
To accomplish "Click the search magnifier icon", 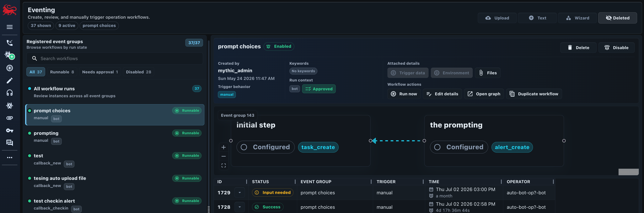I will [x=35, y=58].
